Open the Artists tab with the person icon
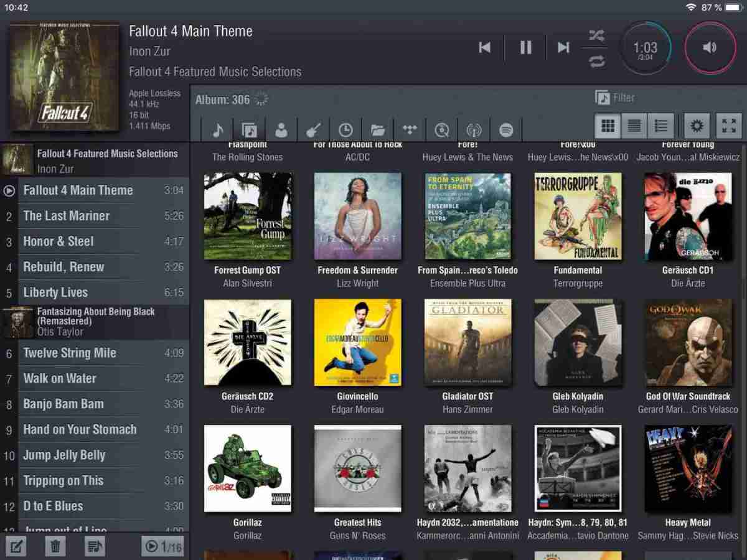 281,129
